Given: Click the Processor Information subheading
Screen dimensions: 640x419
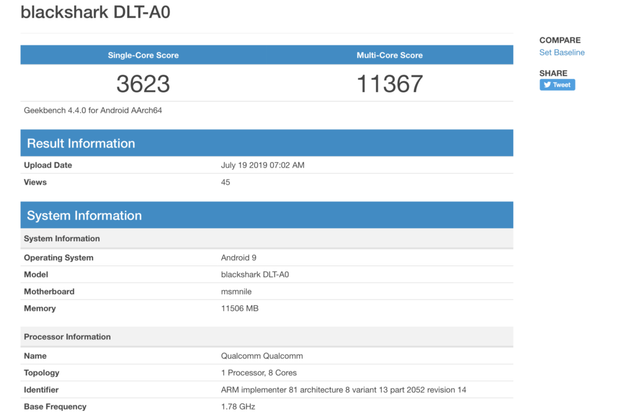Looking at the screenshot, I should click(66, 337).
